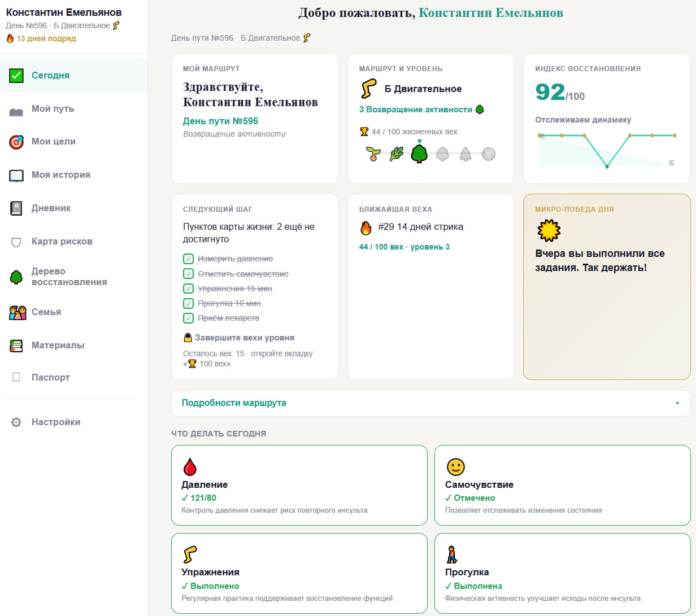The height and width of the screenshot is (616, 696).
Task: Open the Самочувствие task card
Action: click(562, 486)
